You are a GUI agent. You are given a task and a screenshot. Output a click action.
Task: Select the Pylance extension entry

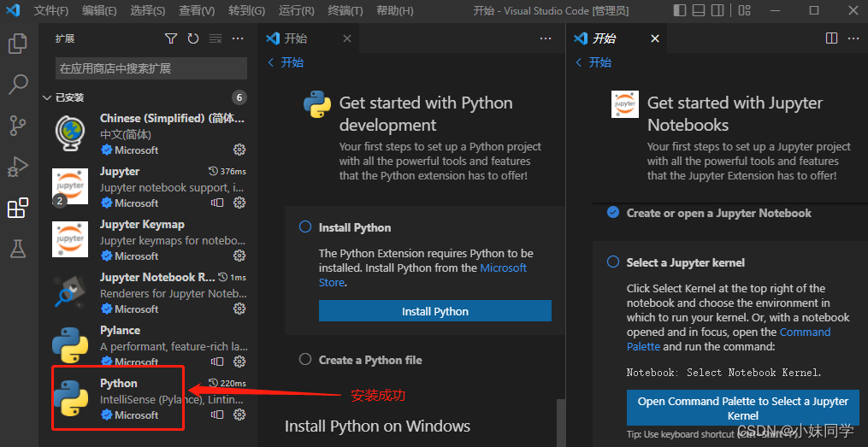[147, 346]
